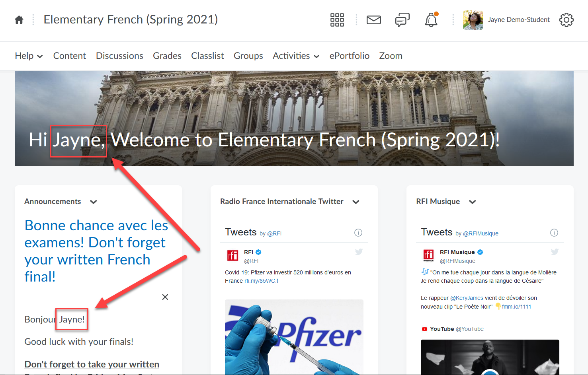Open the Grades tab
Viewport: 588px width, 375px height.
click(167, 56)
